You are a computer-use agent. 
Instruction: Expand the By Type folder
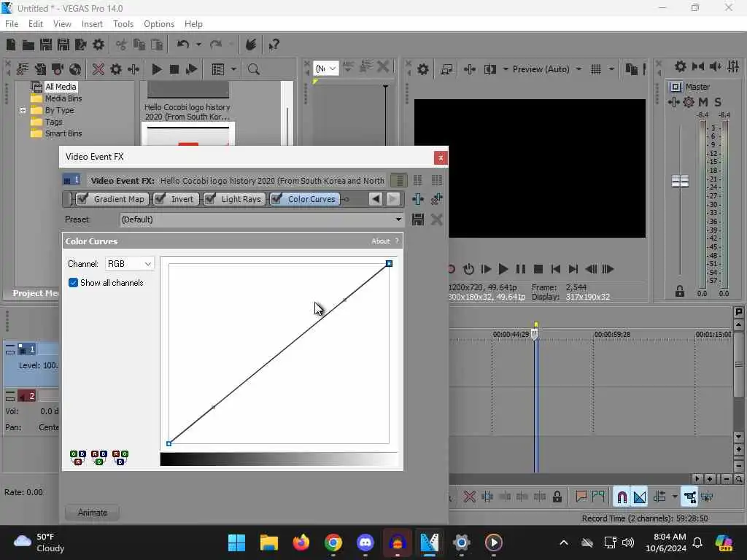pos(23,111)
